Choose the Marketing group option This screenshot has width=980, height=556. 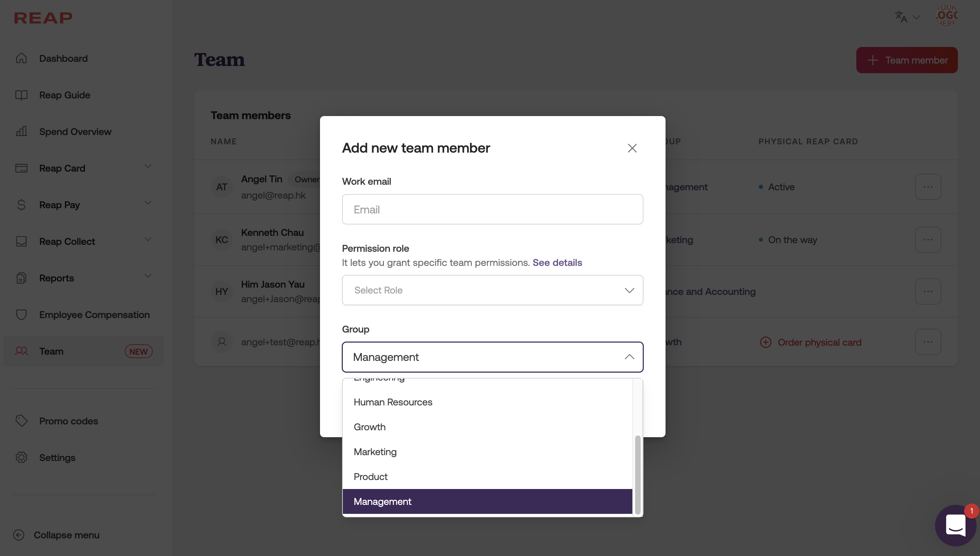(x=375, y=452)
